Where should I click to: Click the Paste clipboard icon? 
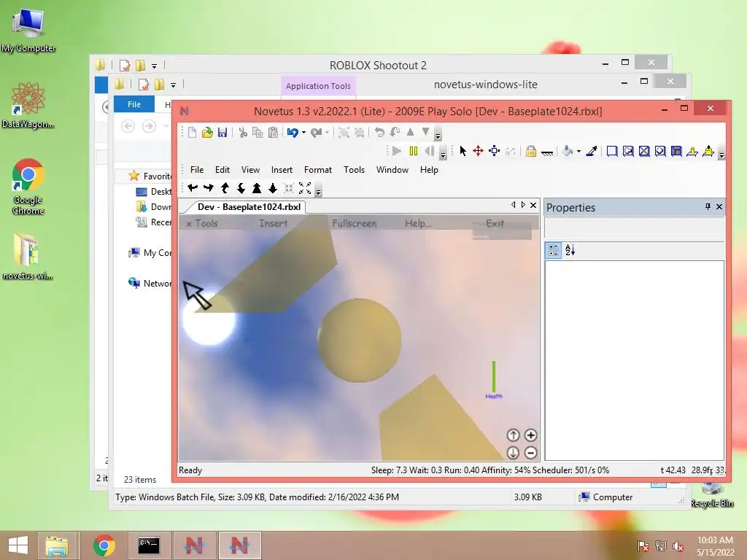click(x=273, y=133)
